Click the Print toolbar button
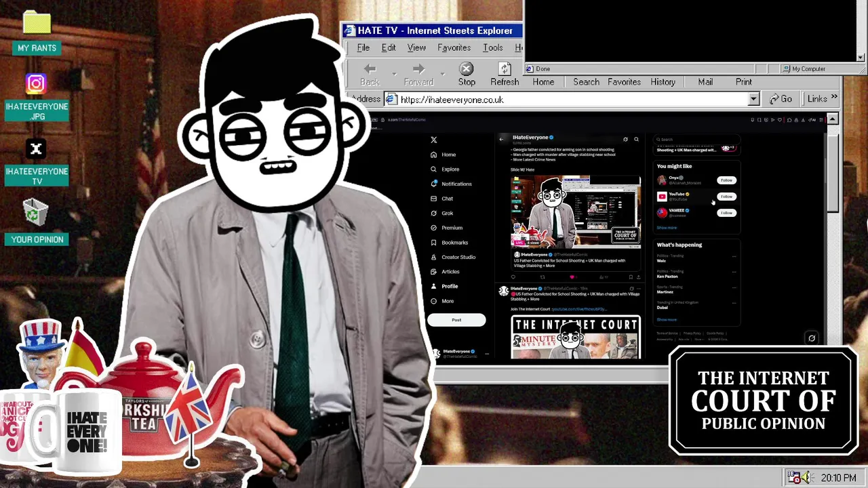This screenshot has height=488, width=868. [x=743, y=81]
